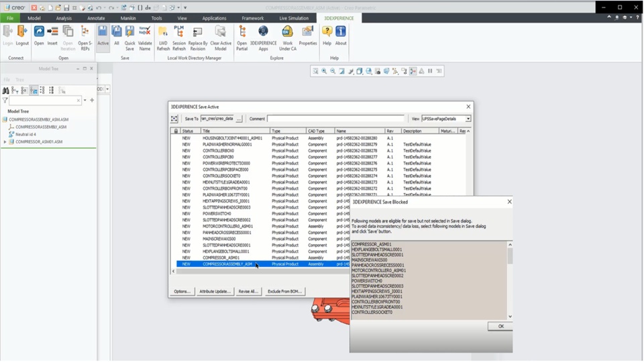Switch to the Annotate ribbon tab
The height and width of the screenshot is (362, 644).
96,18
